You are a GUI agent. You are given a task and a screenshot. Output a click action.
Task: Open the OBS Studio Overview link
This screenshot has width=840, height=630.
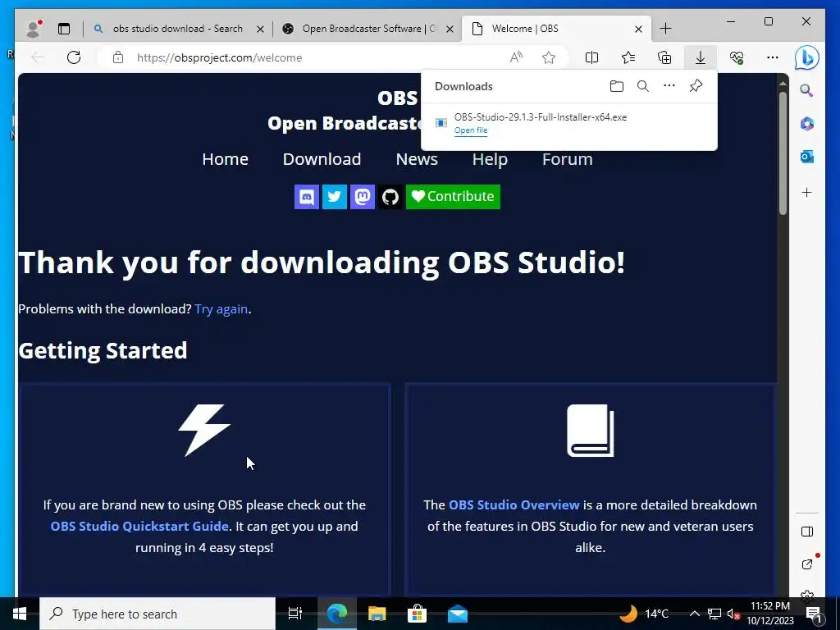click(x=514, y=504)
